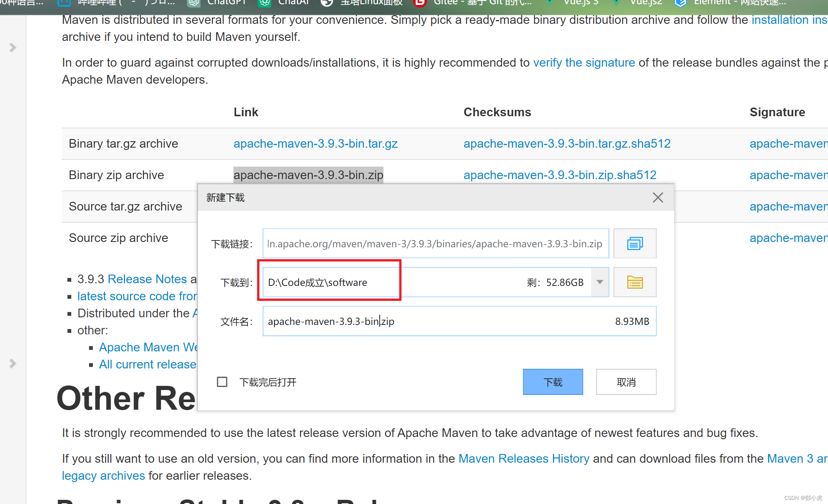828x504 pixels.
Task: Open the 宝塔Linux面板 bookmark icon
Action: coord(327,3)
